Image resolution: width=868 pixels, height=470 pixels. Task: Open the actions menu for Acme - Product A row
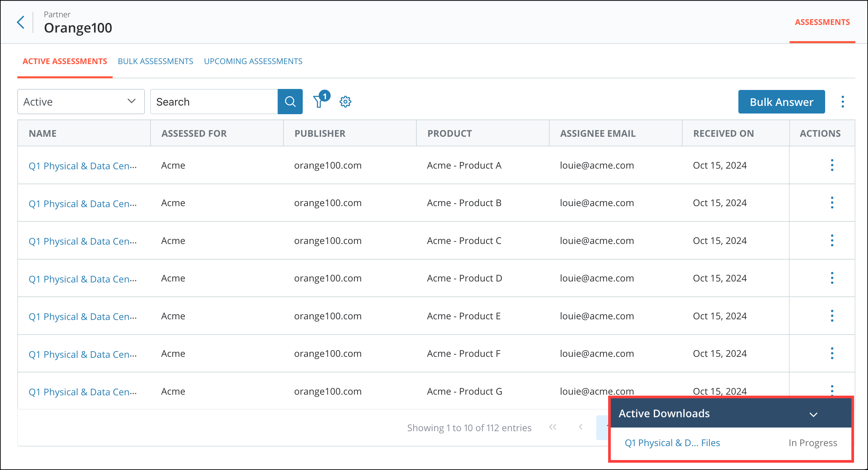[x=832, y=165]
